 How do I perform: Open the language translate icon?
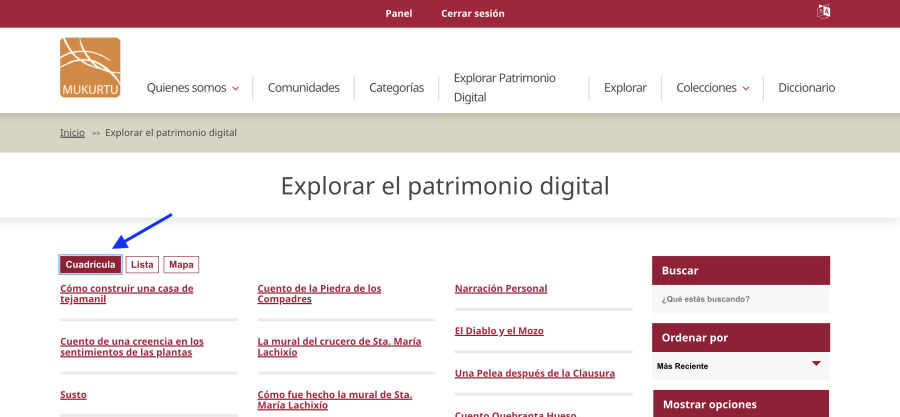pos(823,11)
